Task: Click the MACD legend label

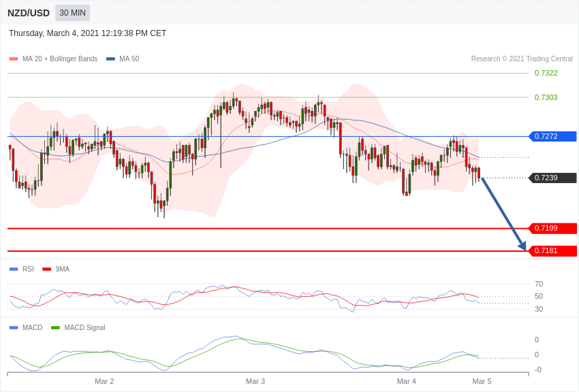Action: click(33, 327)
